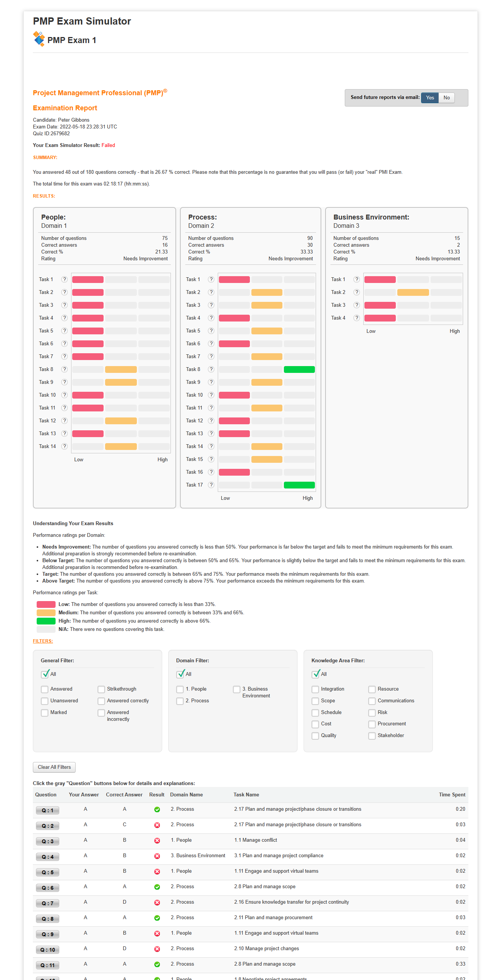The width and height of the screenshot is (499, 980).
Task: Enable Answered correctly filter checkbox
Action: click(101, 701)
